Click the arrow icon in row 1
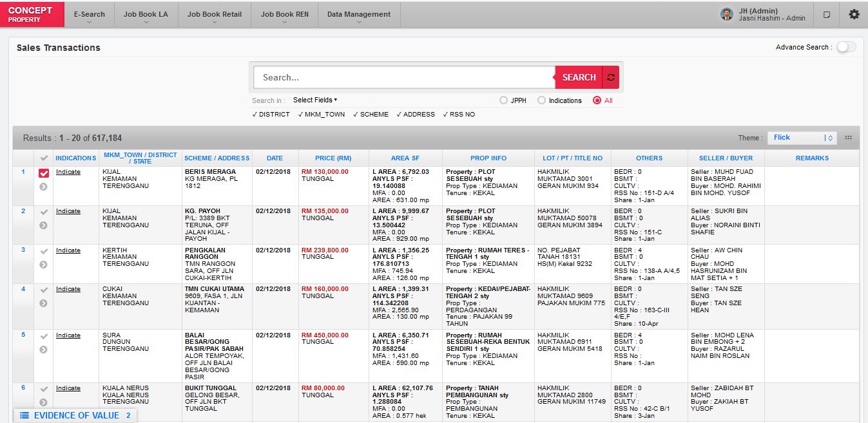The width and height of the screenshot is (868, 423). pos(43,187)
